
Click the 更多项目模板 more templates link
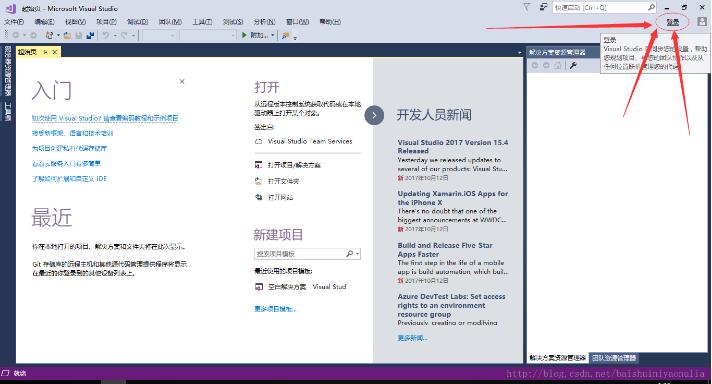tap(275, 309)
